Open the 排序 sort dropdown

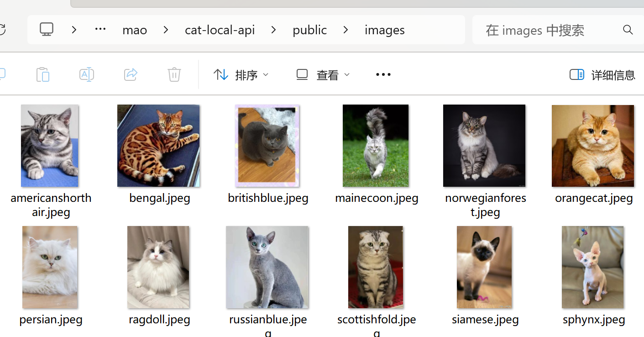pyautogui.click(x=241, y=75)
